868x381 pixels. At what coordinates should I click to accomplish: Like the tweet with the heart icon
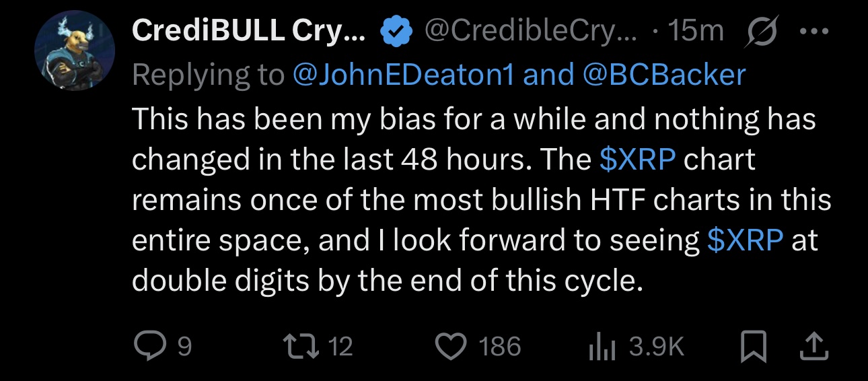point(451,346)
